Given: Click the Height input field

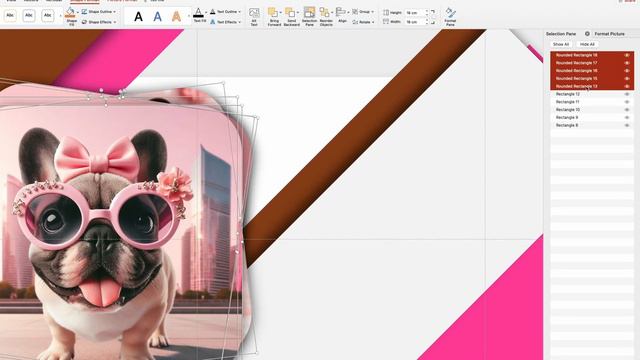Looking at the screenshot, I should click(x=415, y=13).
